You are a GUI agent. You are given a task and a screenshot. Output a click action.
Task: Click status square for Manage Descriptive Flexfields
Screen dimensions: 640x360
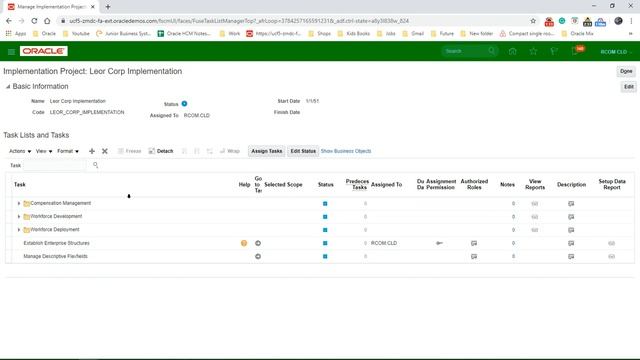coord(325,256)
